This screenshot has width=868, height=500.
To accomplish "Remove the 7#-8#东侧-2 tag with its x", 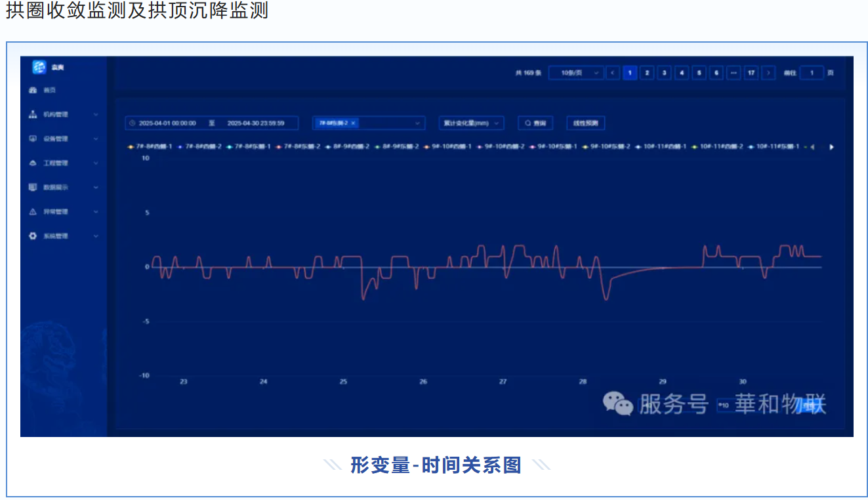I will (x=353, y=123).
